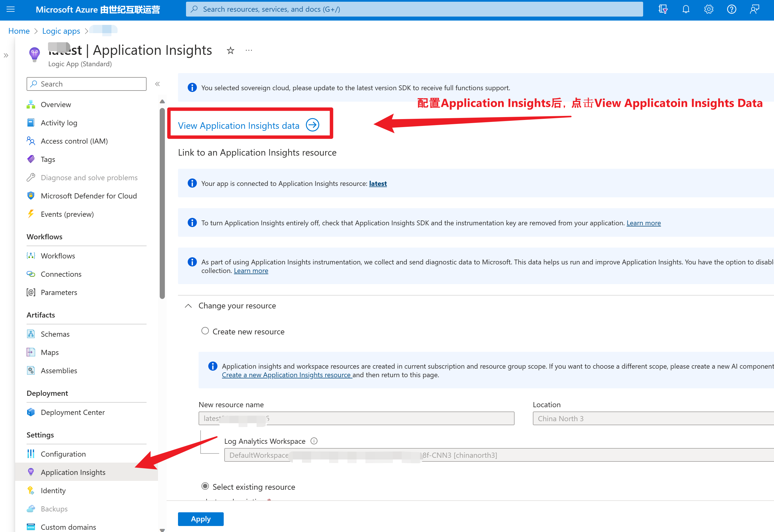Open the directories and subscriptions filter icon
The width and height of the screenshot is (774, 532).
pyautogui.click(x=663, y=9)
